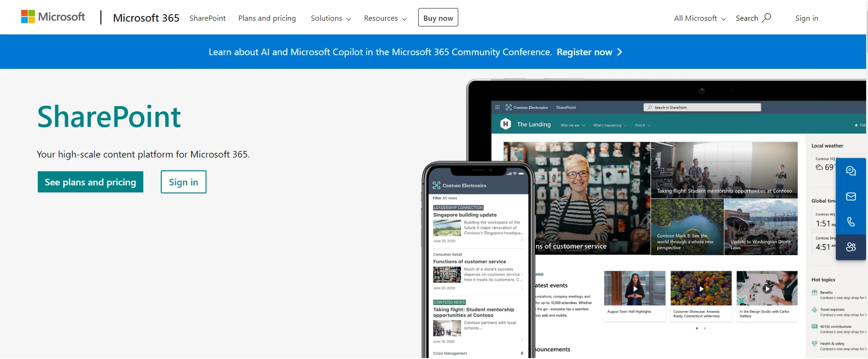Click the Health & safety heart icon
This screenshot has height=359, width=868.
coord(814,344)
